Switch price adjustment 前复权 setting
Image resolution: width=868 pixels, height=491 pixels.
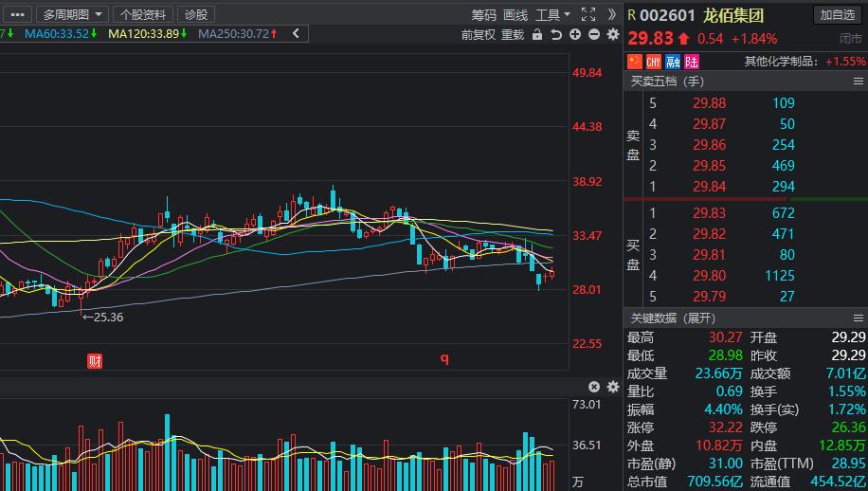479,35
